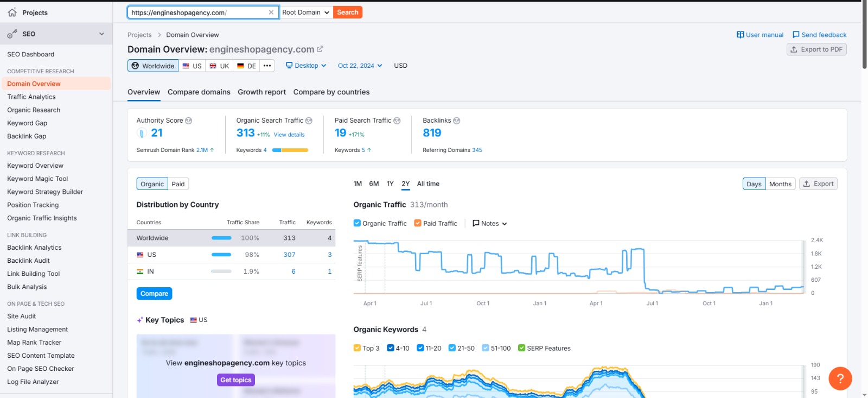Open external link icon beside engineshopagency.com
This screenshot has height=398, width=868.
(x=320, y=49)
